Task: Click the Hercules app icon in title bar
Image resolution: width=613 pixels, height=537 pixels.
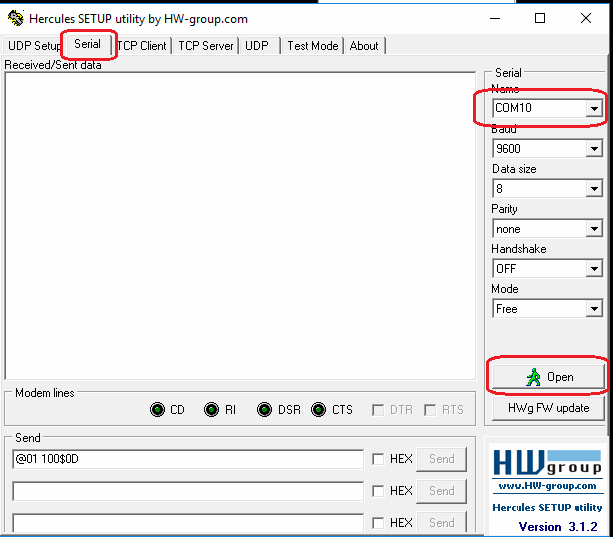Action: [15, 19]
